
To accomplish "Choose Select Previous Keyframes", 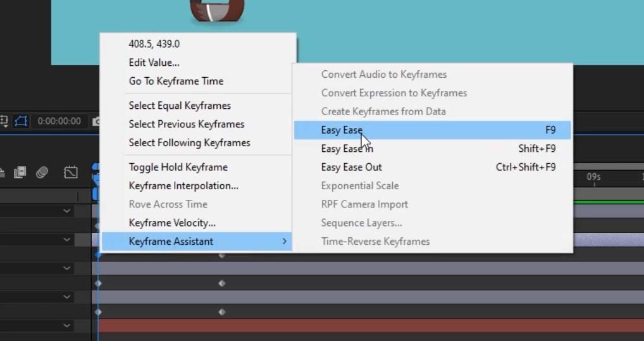I will [x=196, y=124].
